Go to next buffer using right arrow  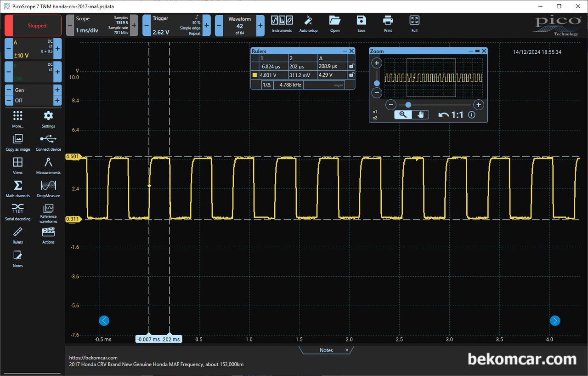click(555, 321)
